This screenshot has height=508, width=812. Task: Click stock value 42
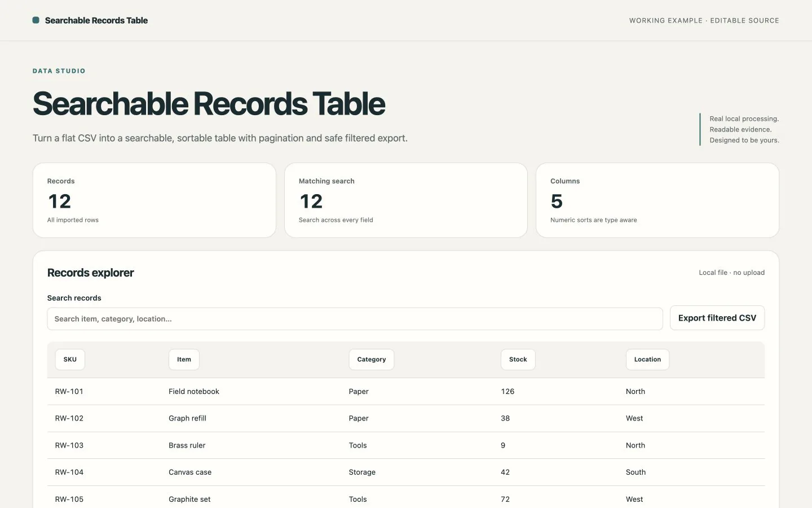click(505, 472)
